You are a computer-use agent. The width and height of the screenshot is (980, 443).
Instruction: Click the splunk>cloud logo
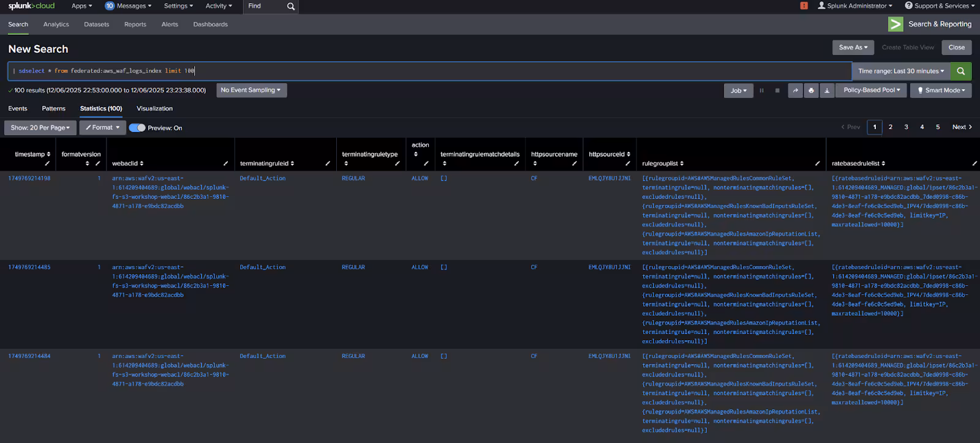point(31,6)
